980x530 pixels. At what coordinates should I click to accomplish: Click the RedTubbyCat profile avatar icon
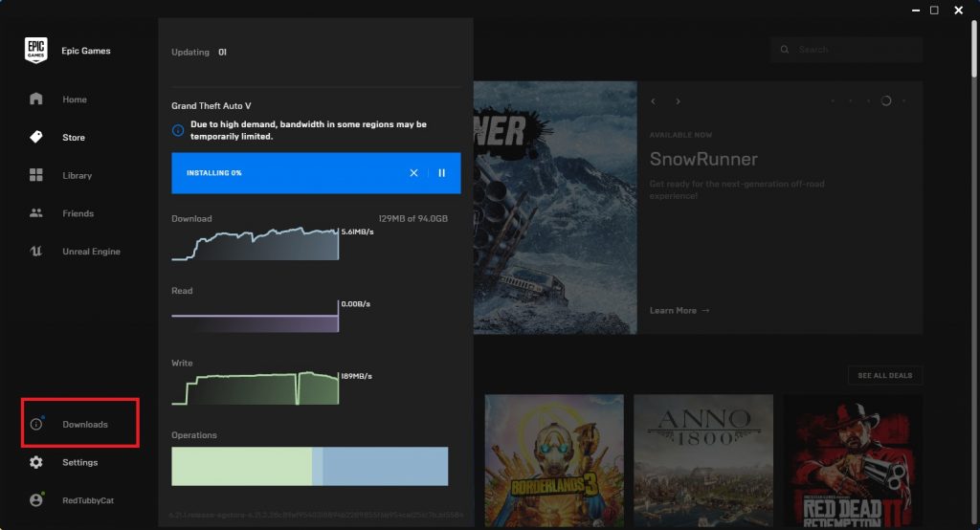tap(36, 500)
